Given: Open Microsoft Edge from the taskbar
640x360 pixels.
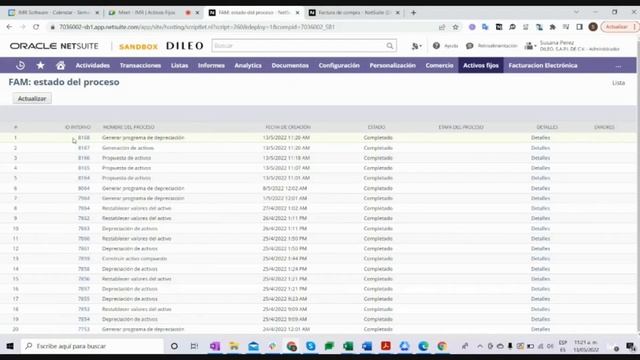Looking at the screenshot, I should (x=423, y=346).
